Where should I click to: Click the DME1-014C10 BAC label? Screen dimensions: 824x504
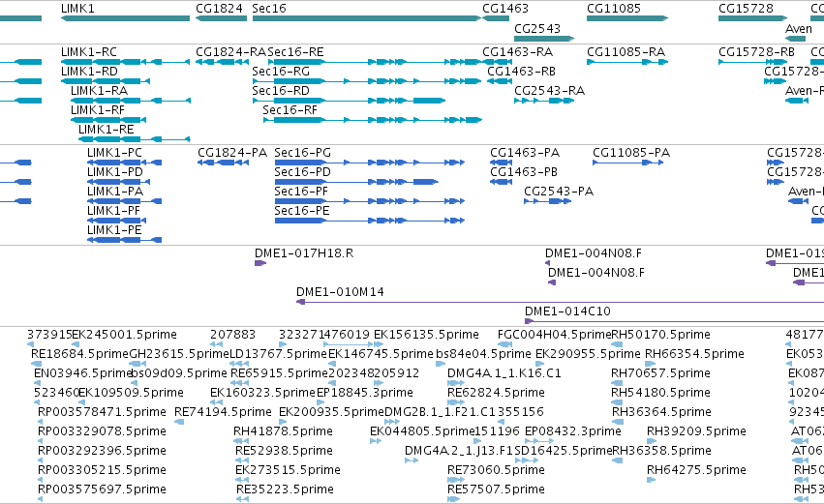567,311
